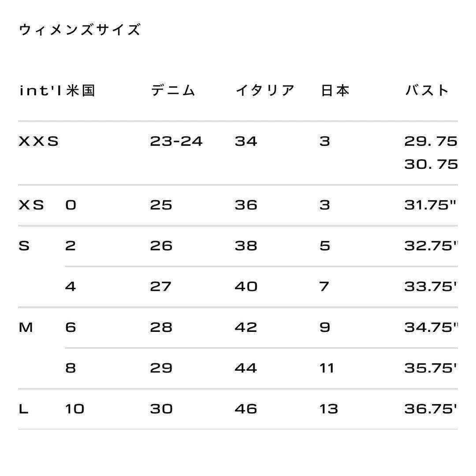The width and height of the screenshot is (476, 476).
Task: Select the S size row label
Action: pos(24,245)
